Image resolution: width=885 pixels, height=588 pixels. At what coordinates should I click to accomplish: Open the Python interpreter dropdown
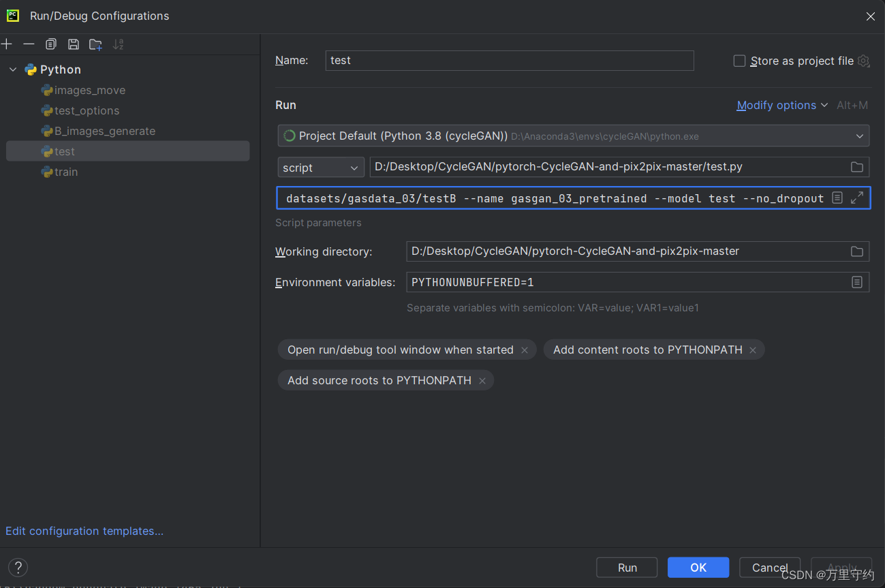click(574, 136)
